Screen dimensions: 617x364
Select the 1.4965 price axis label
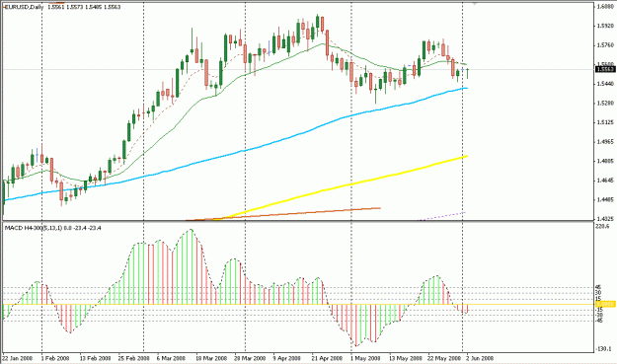[x=605, y=141]
